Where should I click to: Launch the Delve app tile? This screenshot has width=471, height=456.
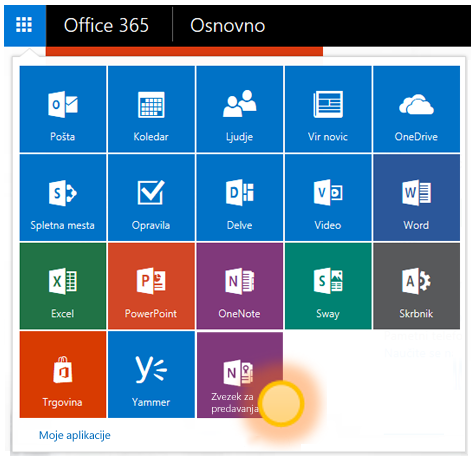click(x=240, y=197)
